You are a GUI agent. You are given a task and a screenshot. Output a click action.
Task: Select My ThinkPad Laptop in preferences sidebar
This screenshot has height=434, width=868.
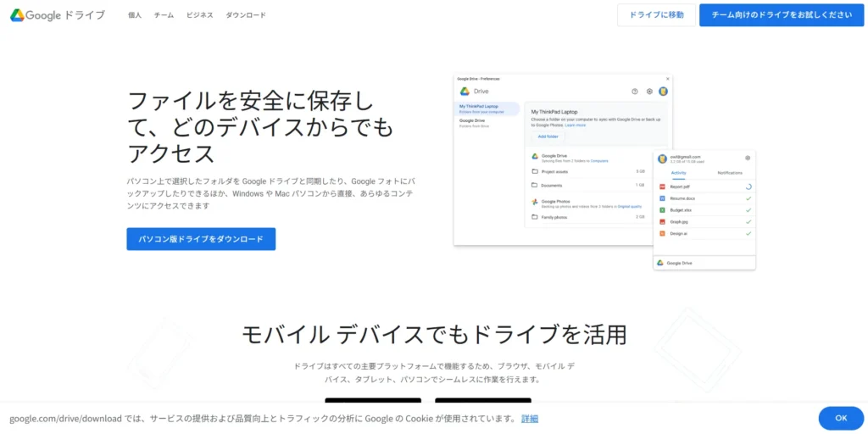tap(487, 108)
